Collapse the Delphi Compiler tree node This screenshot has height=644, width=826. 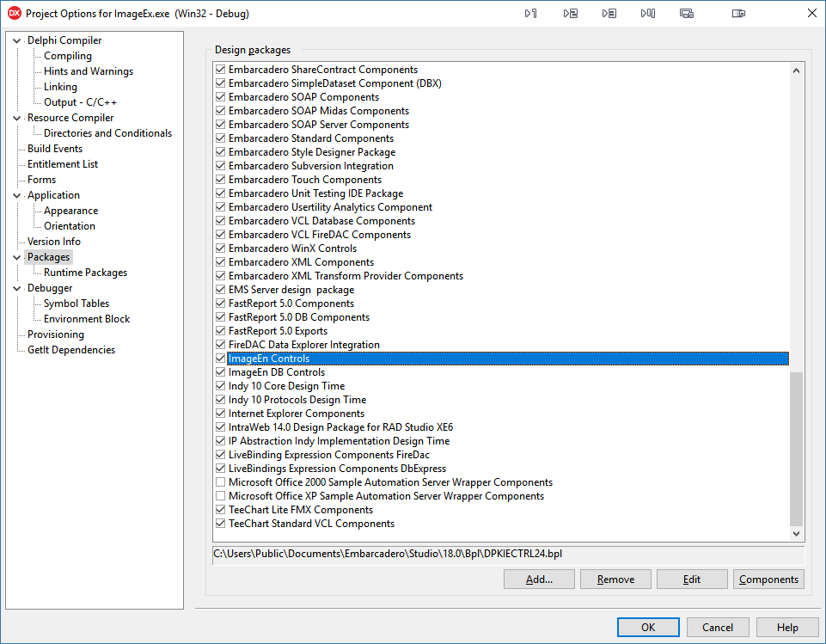pos(17,40)
